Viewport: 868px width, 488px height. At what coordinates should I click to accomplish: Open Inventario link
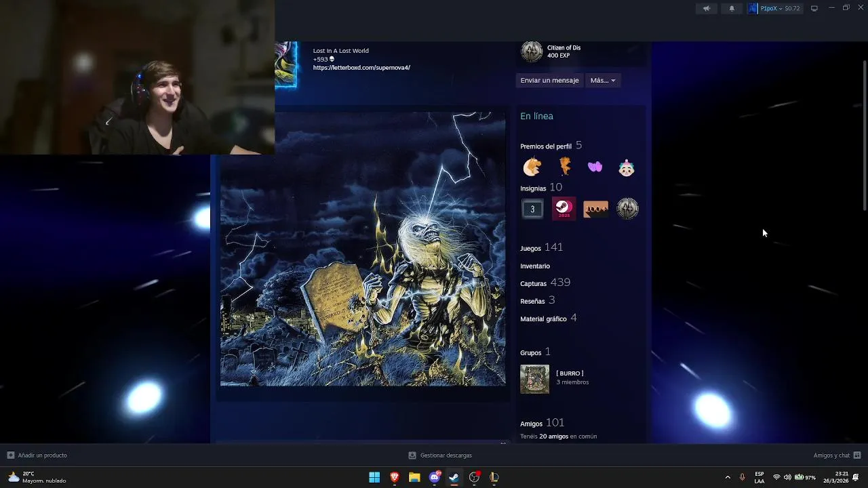click(535, 266)
